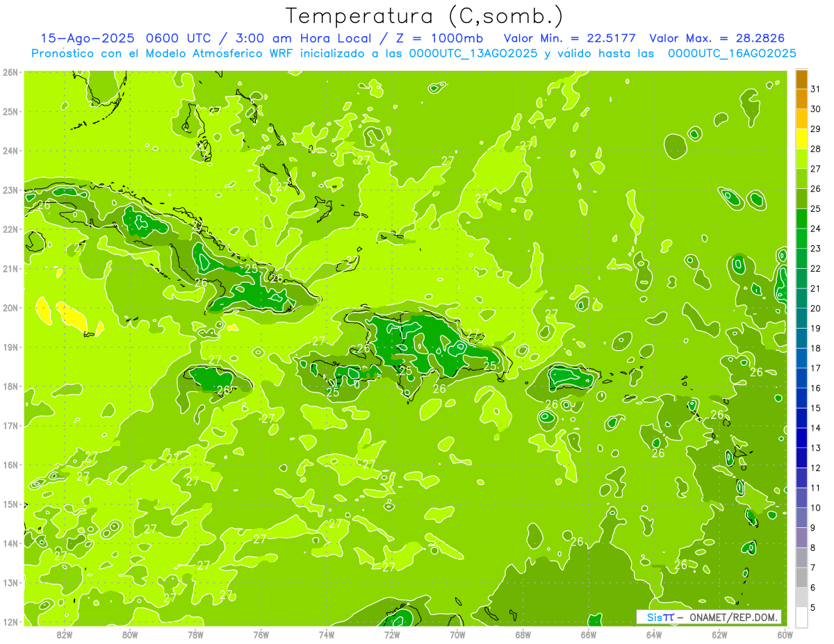Click the 70W longitude label
The width and height of the screenshot is (834, 644).
457,634
